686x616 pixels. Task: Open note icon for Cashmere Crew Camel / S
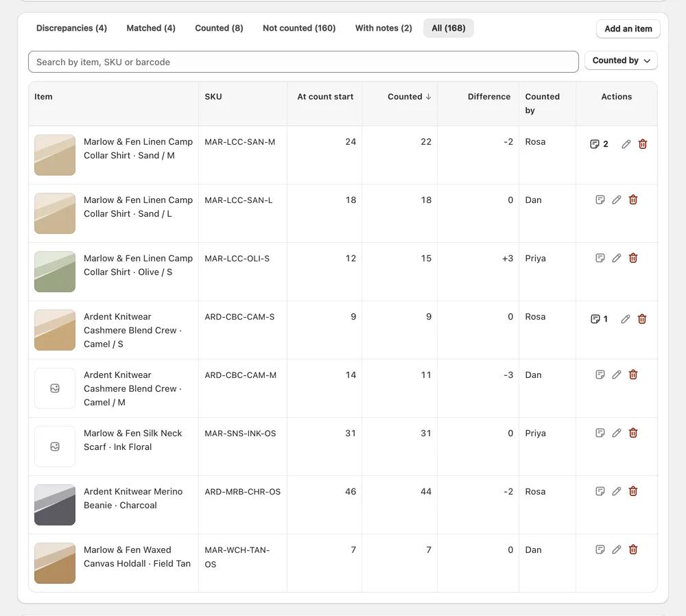[599, 319]
